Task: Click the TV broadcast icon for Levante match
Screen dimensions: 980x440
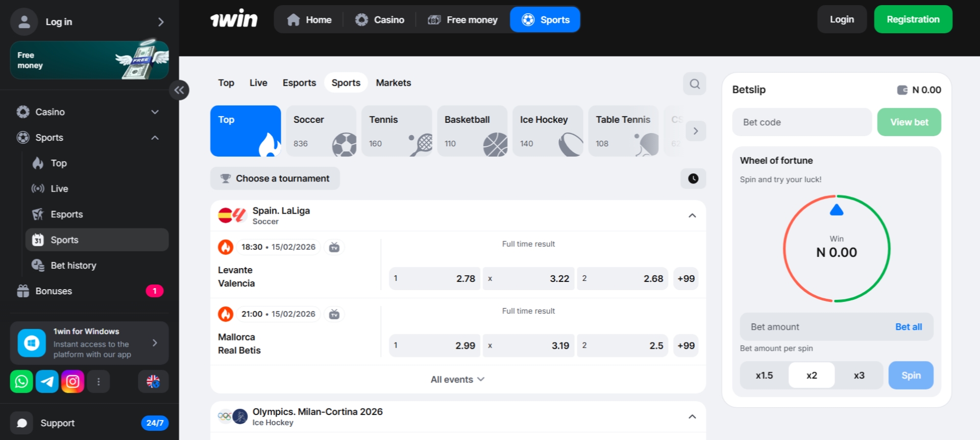Action: pos(334,247)
